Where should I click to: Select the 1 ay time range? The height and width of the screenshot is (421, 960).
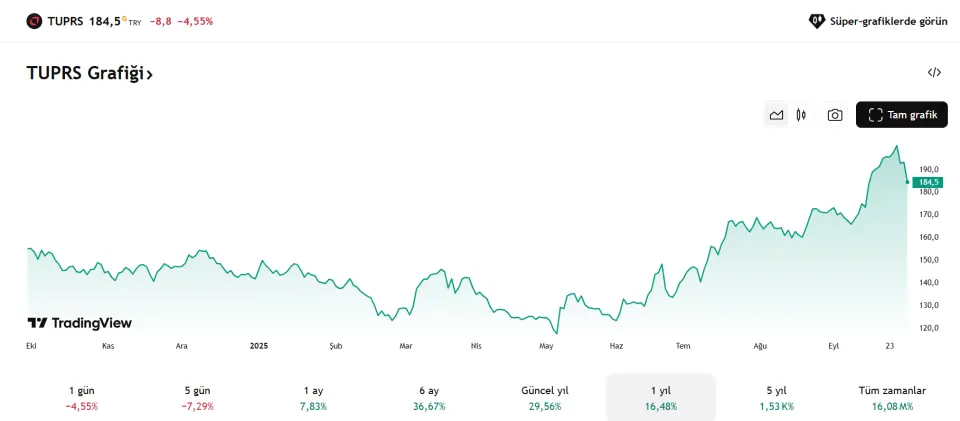[x=313, y=398]
